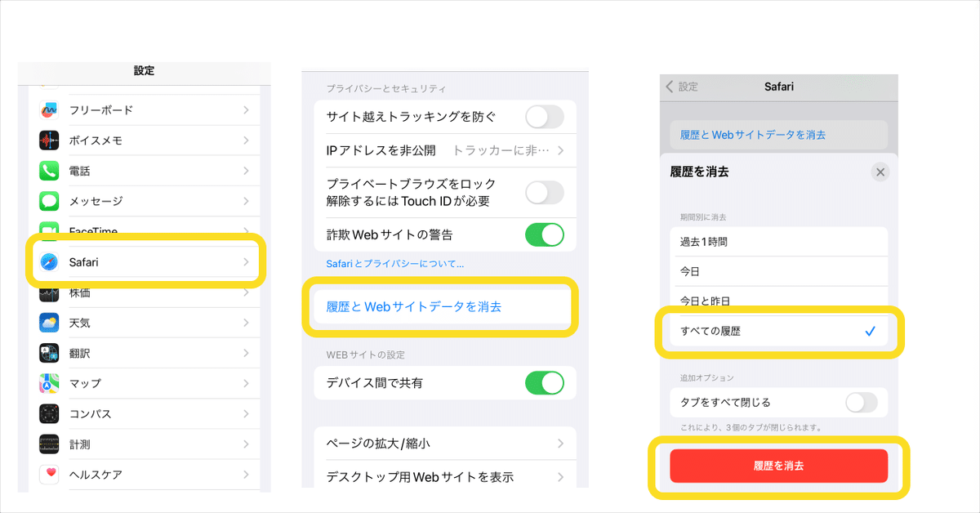Tap the Weather (天気) icon
The image size is (980, 513).
pos(49,323)
